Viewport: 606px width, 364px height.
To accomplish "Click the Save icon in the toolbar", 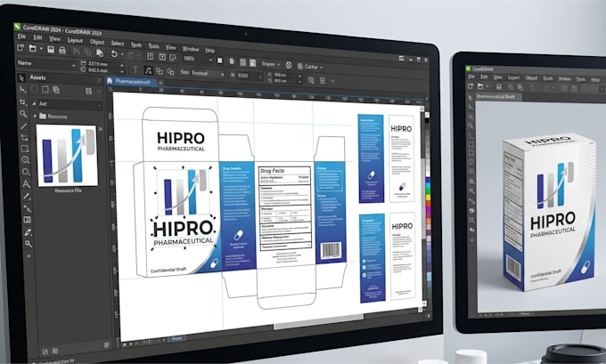I will [51, 50].
